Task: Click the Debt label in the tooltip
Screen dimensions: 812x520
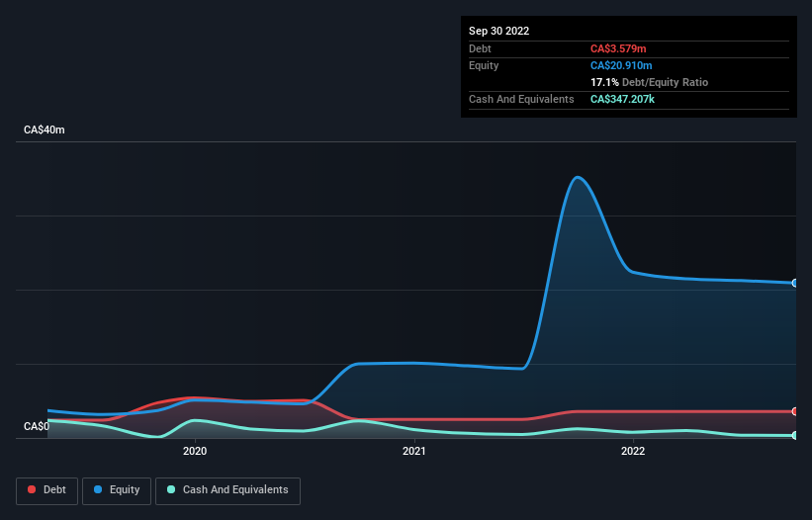Action: click(480, 48)
